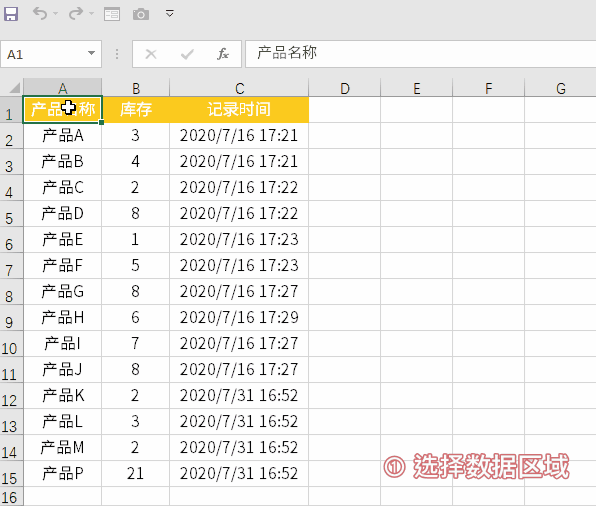Image resolution: width=596 pixels, height=506 pixels.
Task: Open Customize Quick Access Toolbar dropdown
Action: [170, 14]
